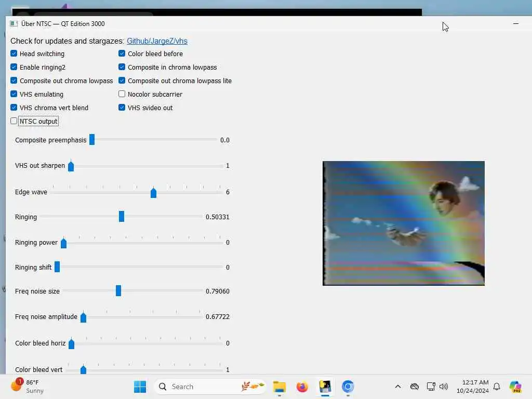The width and height of the screenshot is (532, 399).
Task: Click the Color bleed vert slider handle
Action: (83, 369)
